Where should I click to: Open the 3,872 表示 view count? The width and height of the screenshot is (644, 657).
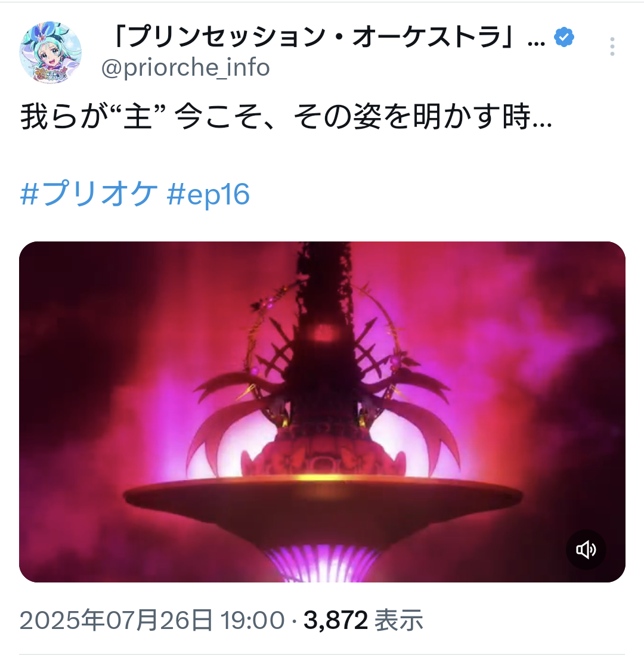click(363, 620)
